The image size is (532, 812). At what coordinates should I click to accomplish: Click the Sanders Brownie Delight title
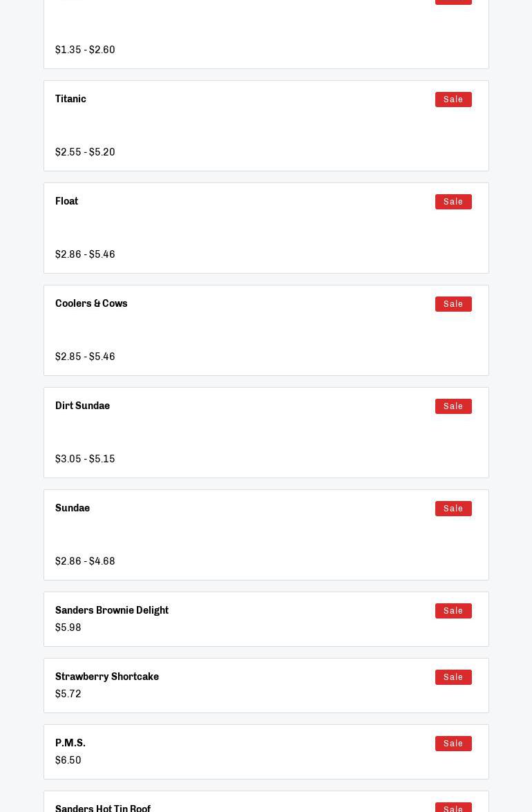(x=112, y=610)
